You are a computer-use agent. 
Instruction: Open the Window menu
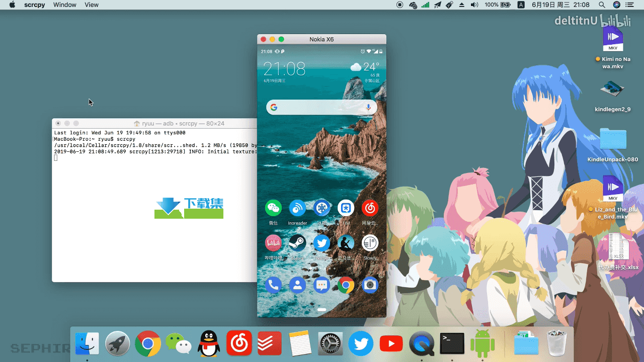click(65, 5)
